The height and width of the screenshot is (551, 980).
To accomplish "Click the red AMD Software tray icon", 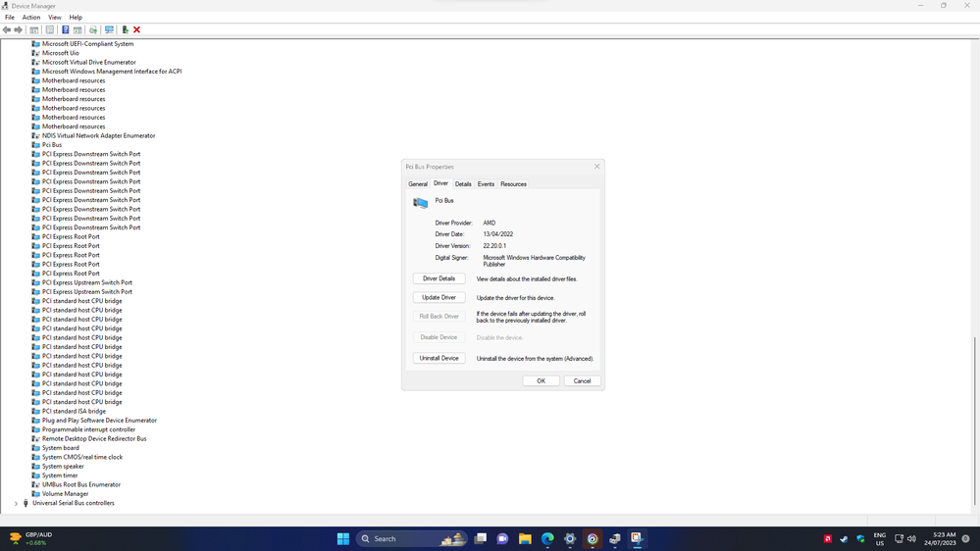I will pos(828,538).
